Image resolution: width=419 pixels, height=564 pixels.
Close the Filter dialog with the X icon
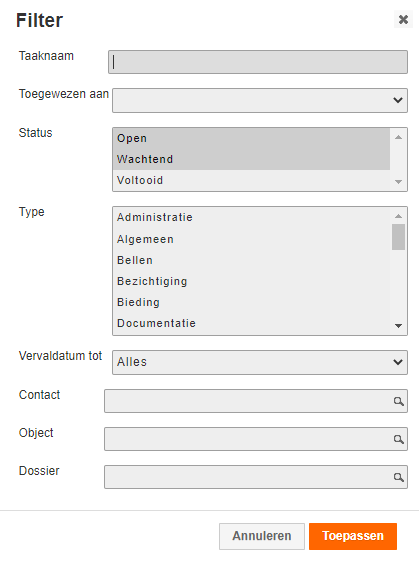click(x=404, y=19)
